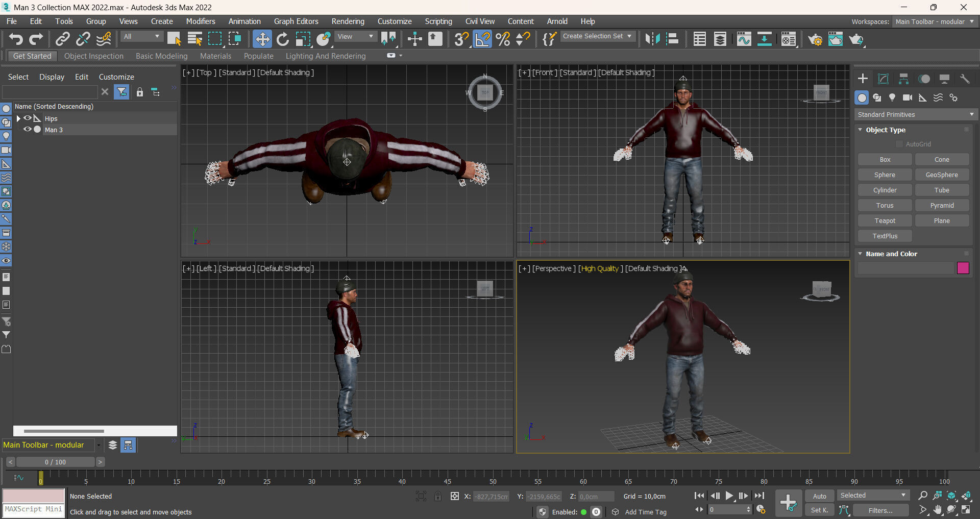
Task: Click the X coordinate field
Action: click(492, 497)
